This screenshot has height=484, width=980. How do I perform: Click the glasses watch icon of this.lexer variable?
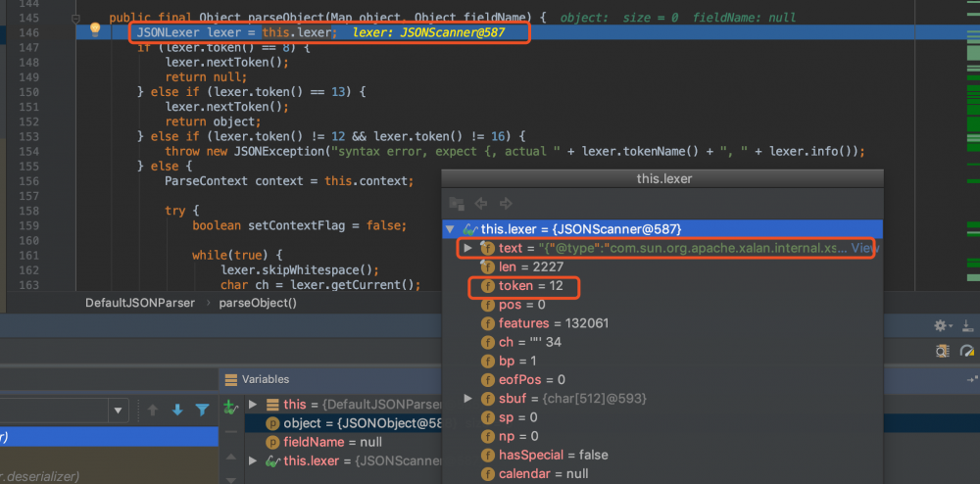coord(273,460)
